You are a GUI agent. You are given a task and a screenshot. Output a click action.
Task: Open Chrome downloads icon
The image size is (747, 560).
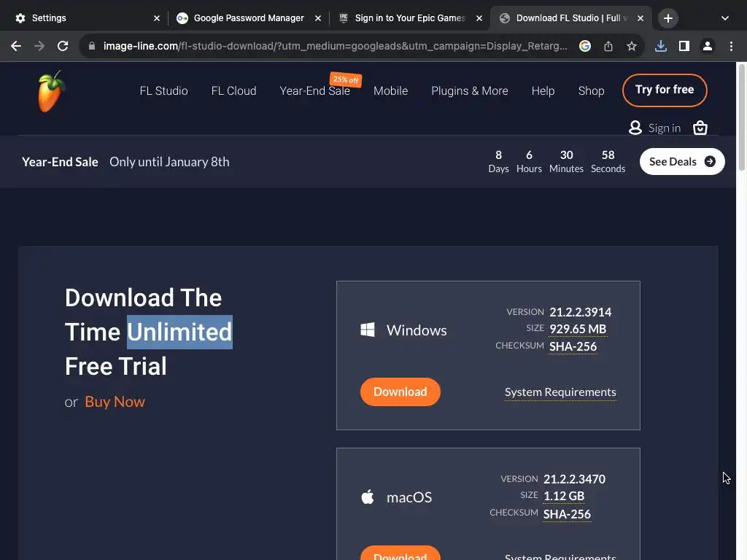(x=661, y=46)
